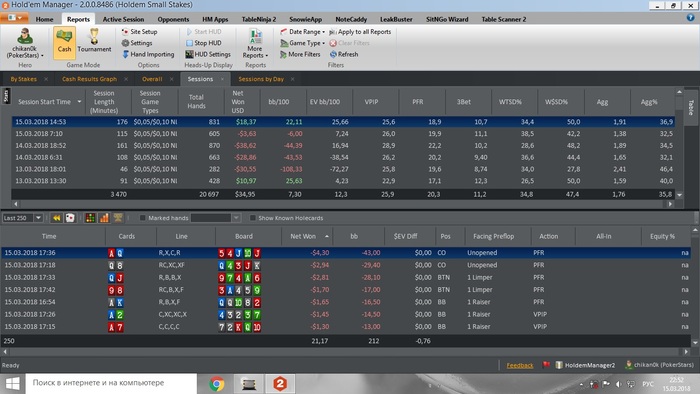The width and height of the screenshot is (700, 394).
Task: Close the Sessions report tab
Action: tap(222, 79)
